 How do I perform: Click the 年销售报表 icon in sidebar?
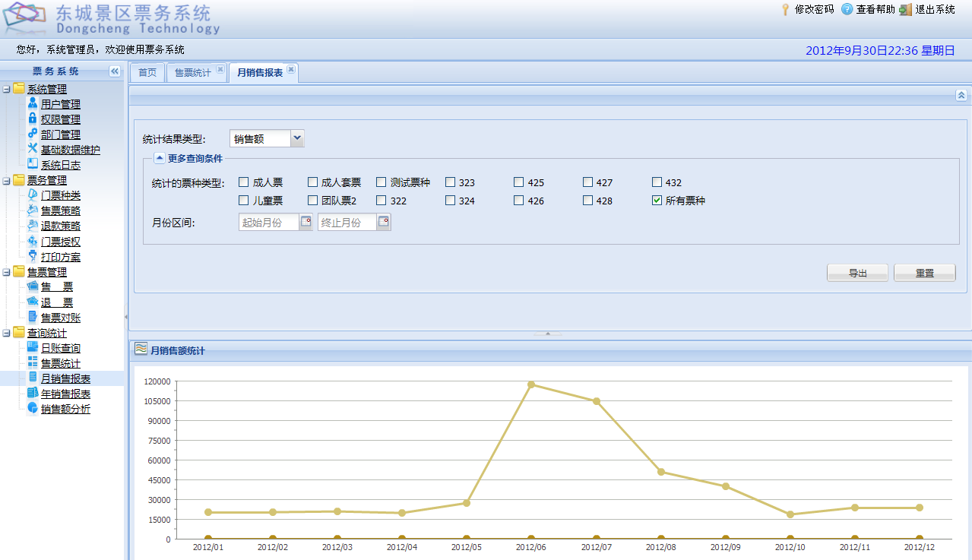[33, 393]
